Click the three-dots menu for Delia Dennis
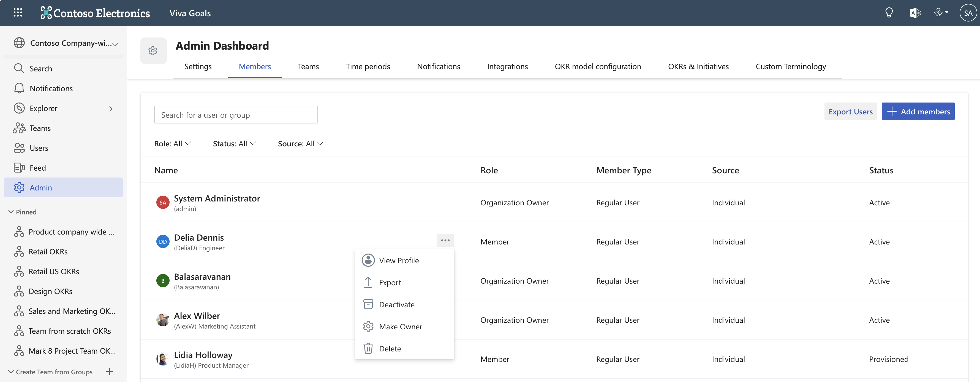 (x=445, y=240)
